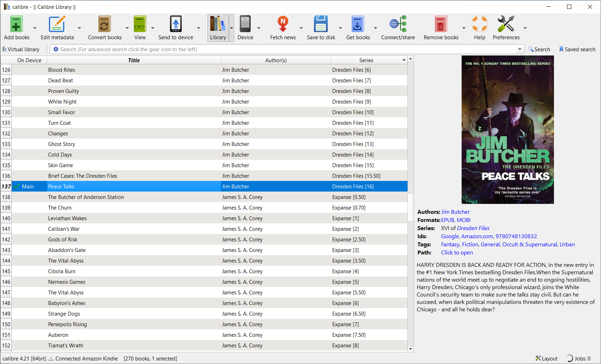Screen dimensions: 601x364
Task: Click the book list scroll-down arrow
Action: (410, 349)
